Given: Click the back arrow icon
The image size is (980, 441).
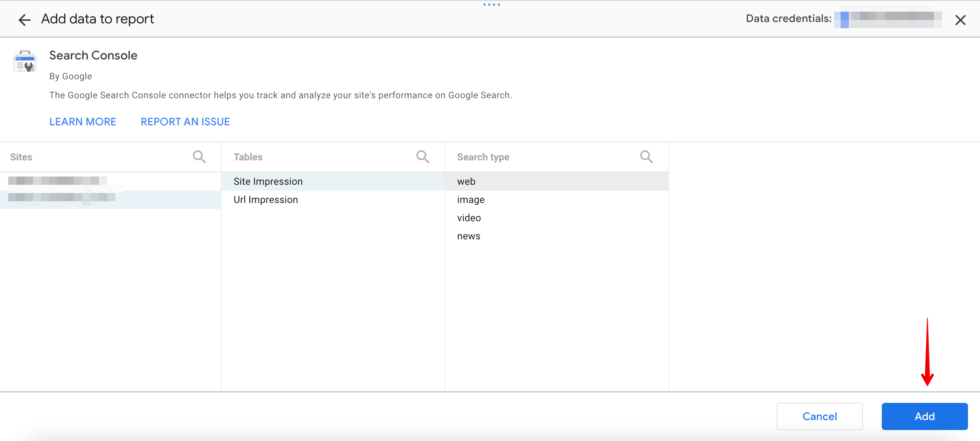Looking at the screenshot, I should point(25,20).
